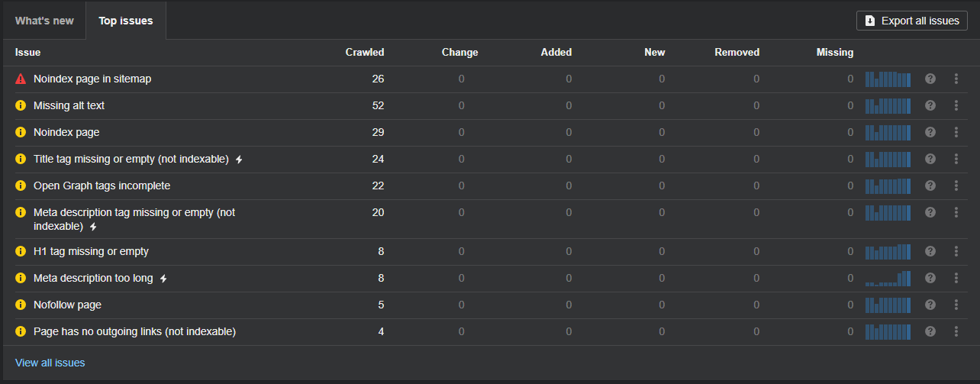This screenshot has height=384, width=980.
Task: Click lightning icon beside Title tag missing issue
Action: pyautogui.click(x=239, y=160)
